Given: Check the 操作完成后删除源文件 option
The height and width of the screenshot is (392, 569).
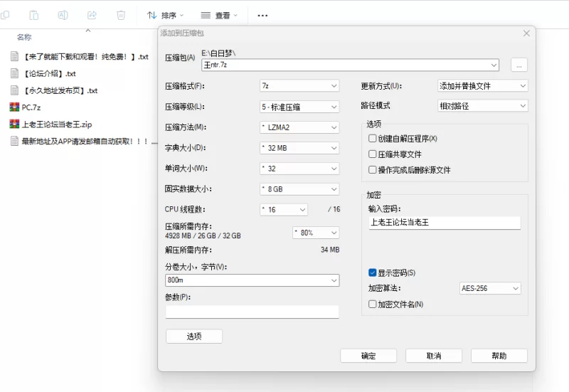Looking at the screenshot, I should (x=372, y=170).
